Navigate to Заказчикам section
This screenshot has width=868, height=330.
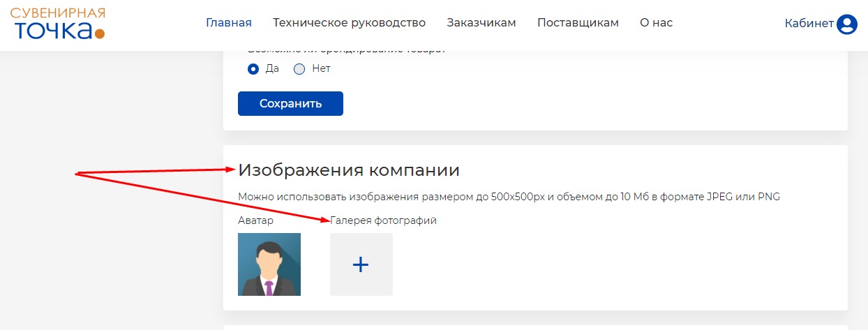click(481, 23)
